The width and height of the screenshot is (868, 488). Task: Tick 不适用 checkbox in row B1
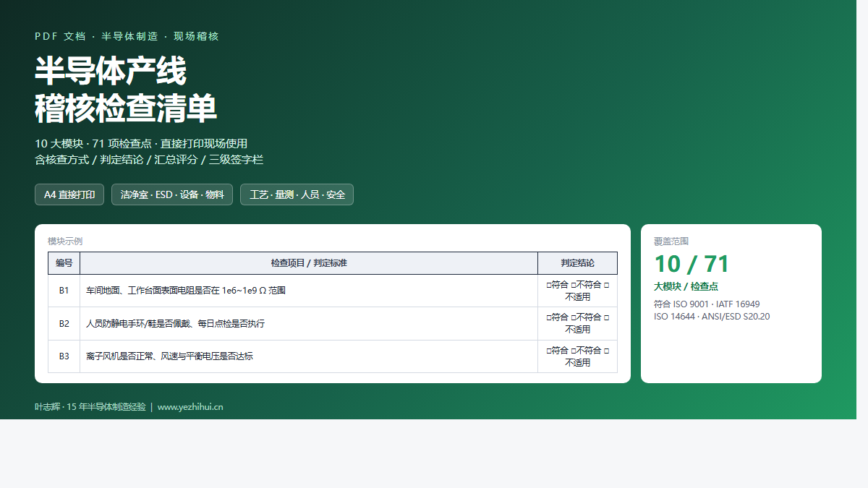point(606,285)
